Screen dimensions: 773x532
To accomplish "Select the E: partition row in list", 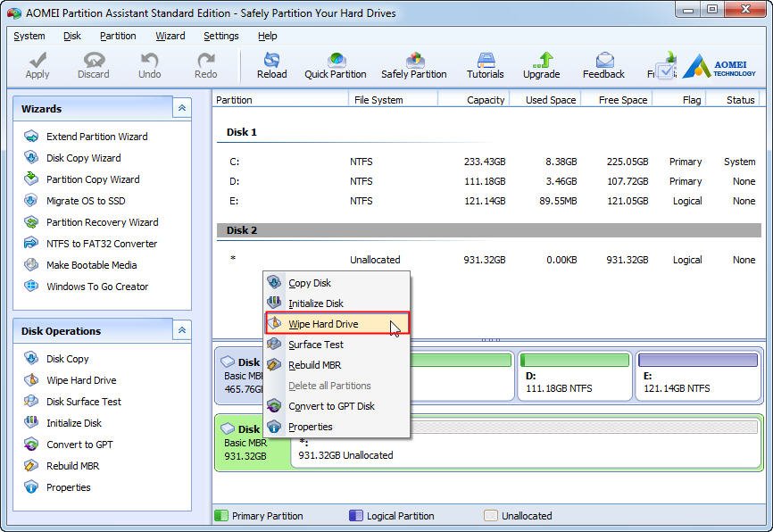I will [x=489, y=201].
